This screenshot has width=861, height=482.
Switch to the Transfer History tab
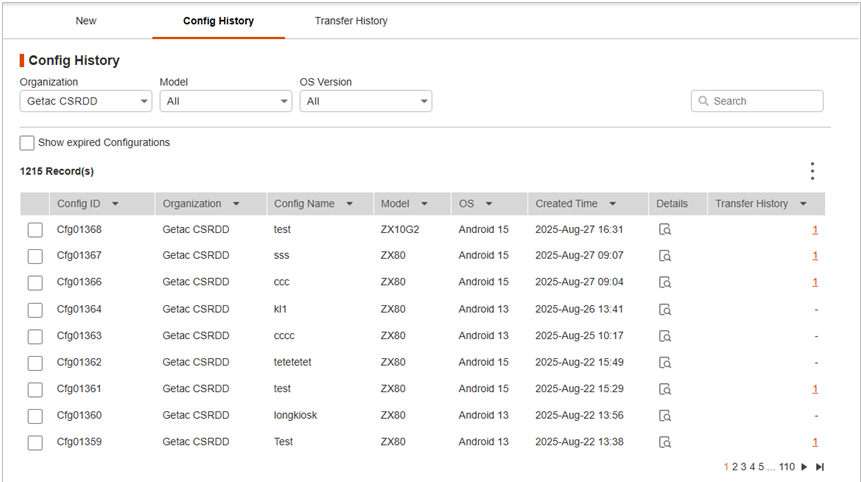point(351,21)
